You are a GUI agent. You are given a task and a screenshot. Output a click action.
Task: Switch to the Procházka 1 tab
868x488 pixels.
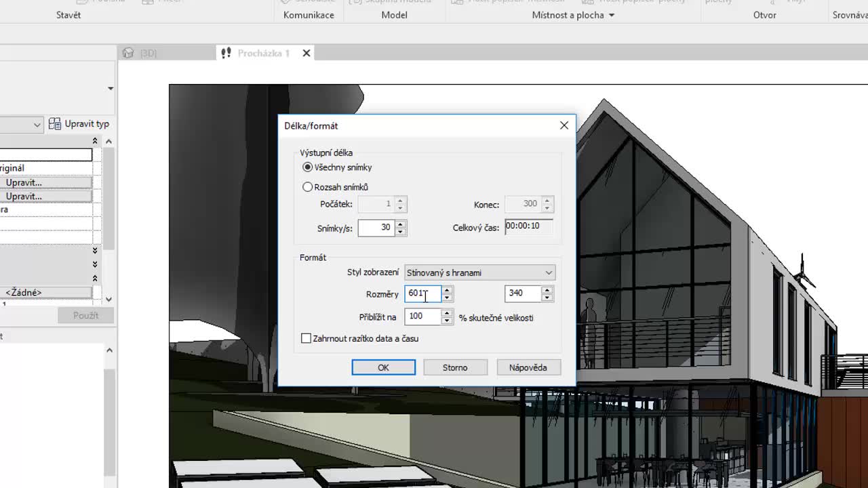click(264, 53)
